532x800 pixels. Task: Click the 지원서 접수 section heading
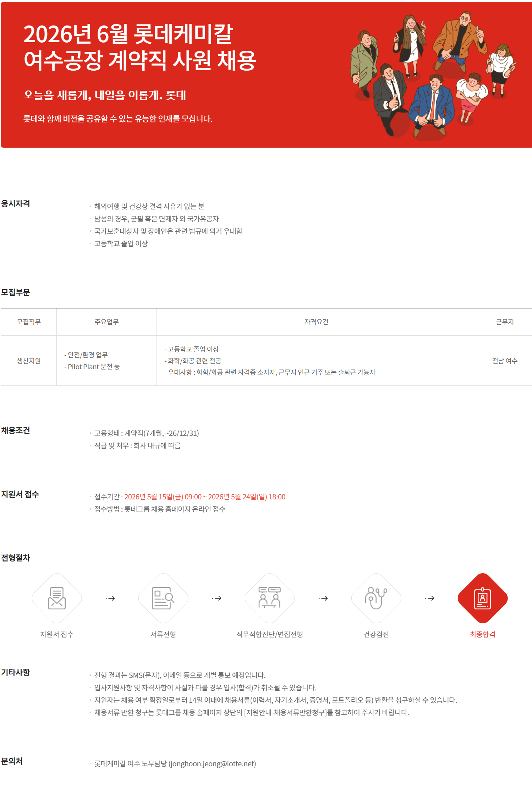coord(20,494)
